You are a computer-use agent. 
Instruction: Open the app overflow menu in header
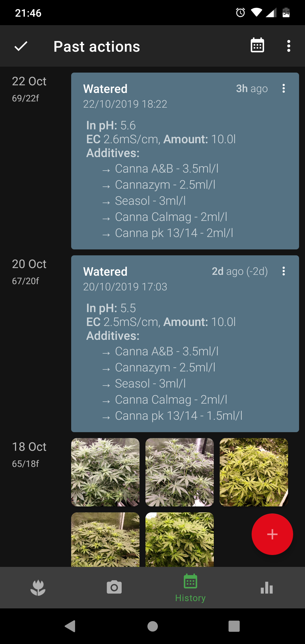tap(289, 46)
